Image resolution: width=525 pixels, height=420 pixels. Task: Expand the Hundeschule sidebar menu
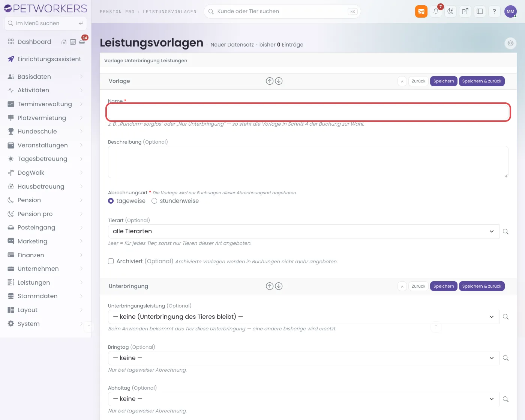click(45, 131)
